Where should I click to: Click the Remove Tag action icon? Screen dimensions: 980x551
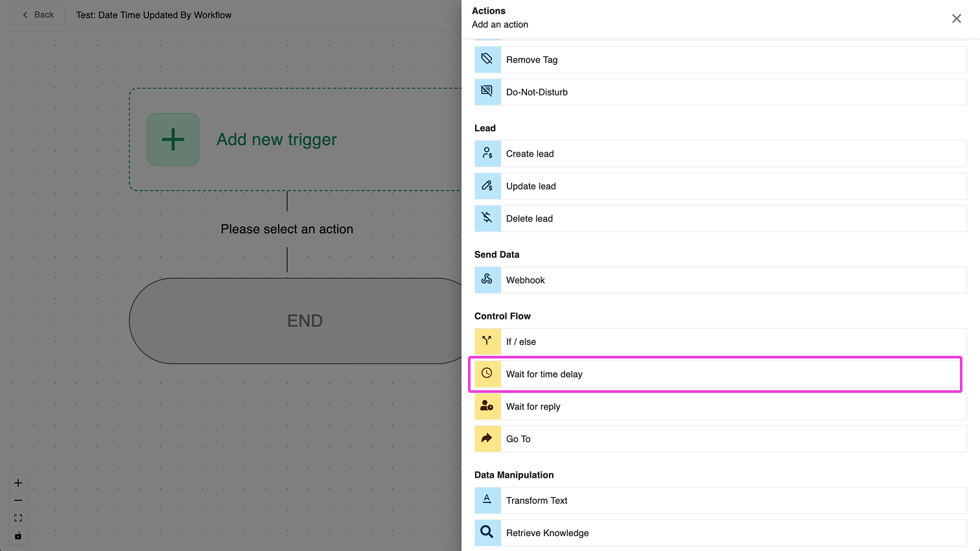tap(487, 60)
